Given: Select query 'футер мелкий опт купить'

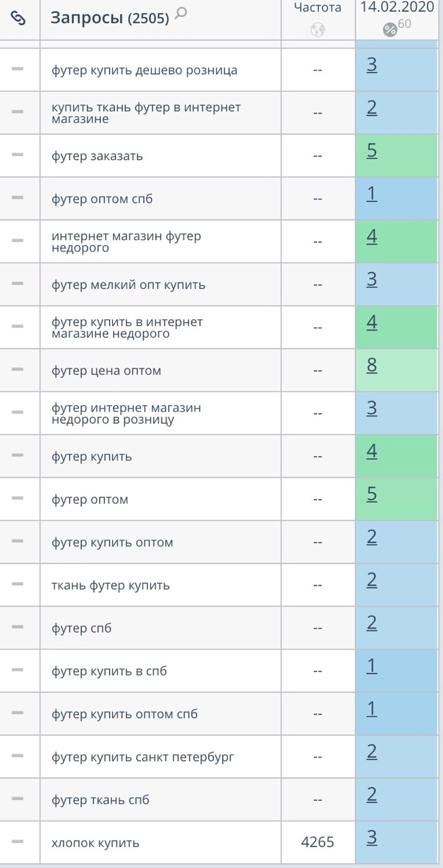Looking at the screenshot, I should [x=129, y=285].
